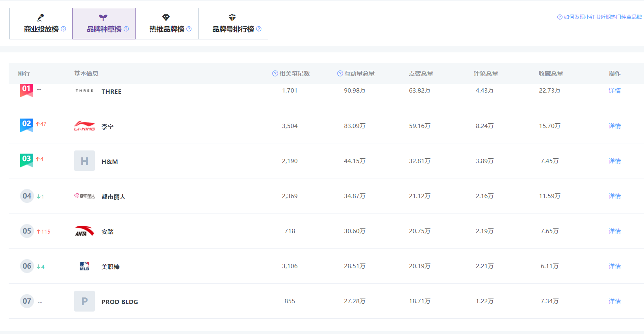This screenshot has width=644, height=334.
Task: Click the 收藏总量 column header
Action: [x=551, y=74]
